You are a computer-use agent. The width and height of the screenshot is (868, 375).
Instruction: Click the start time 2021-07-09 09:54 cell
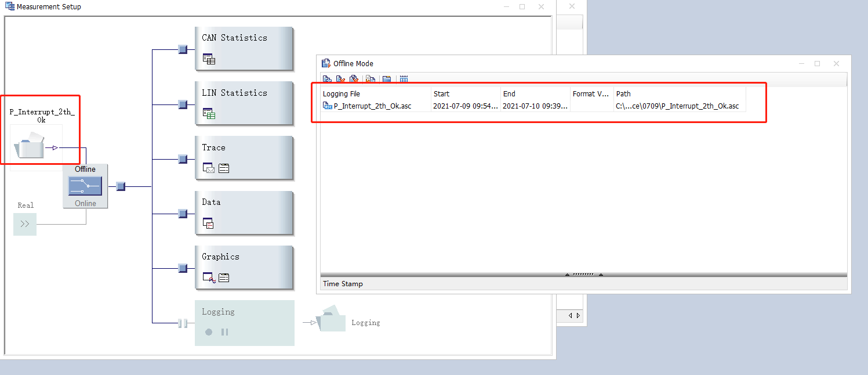tap(466, 106)
